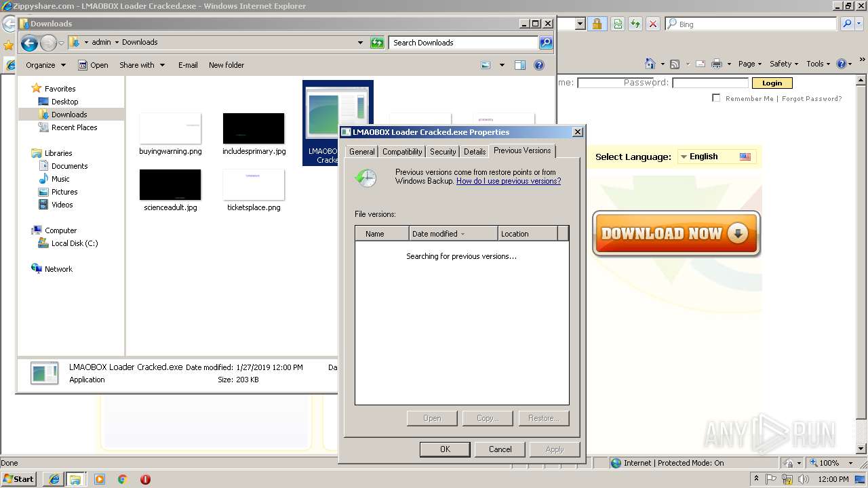
Task: Open Chrome from the taskbar
Action: tap(123, 479)
